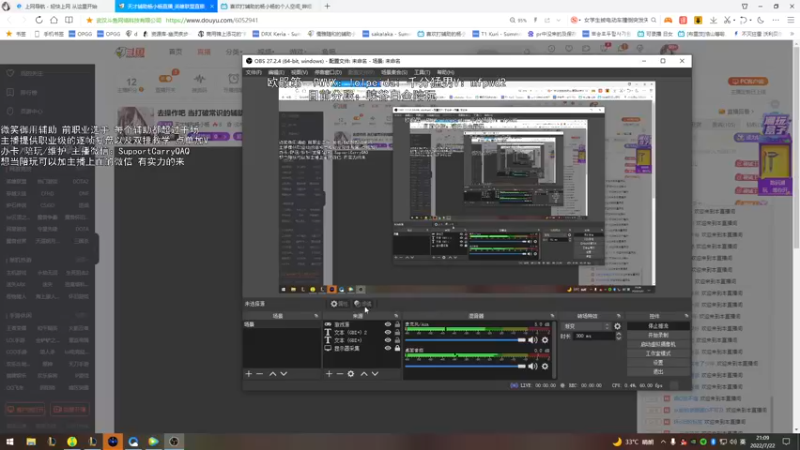Pop out the 控件 dock panel header icon
This screenshot has height=450, width=800.
(686, 316)
